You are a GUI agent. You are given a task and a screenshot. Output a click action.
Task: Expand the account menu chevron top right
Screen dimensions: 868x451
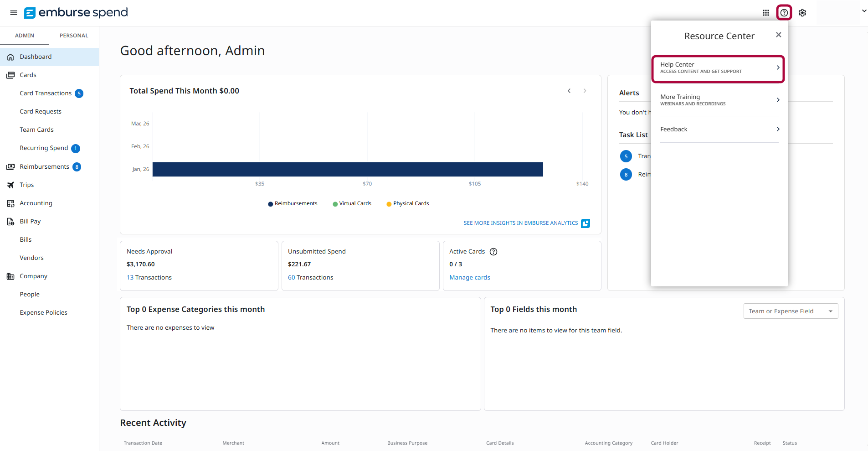tap(864, 10)
